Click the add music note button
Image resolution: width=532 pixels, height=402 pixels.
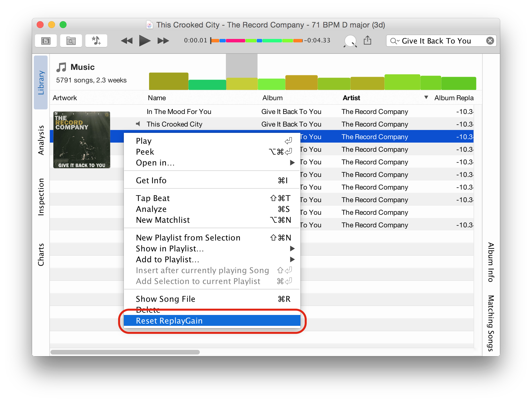click(x=96, y=41)
